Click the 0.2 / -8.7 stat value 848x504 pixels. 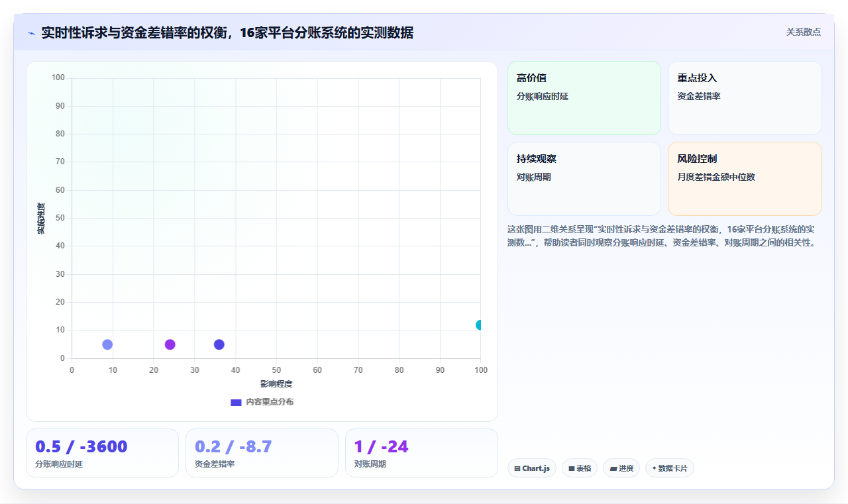(233, 446)
